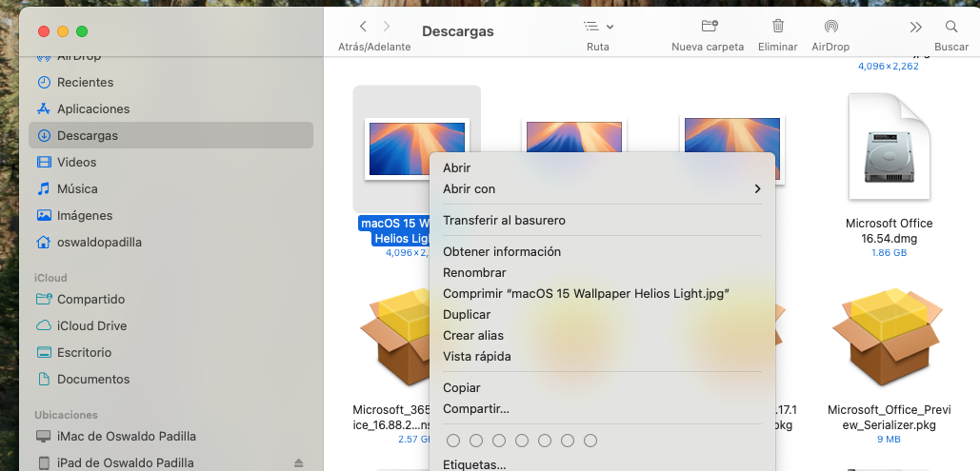This screenshot has width=980, height=471.
Task: Open Imágenes in the sidebar
Action: [170, 215]
